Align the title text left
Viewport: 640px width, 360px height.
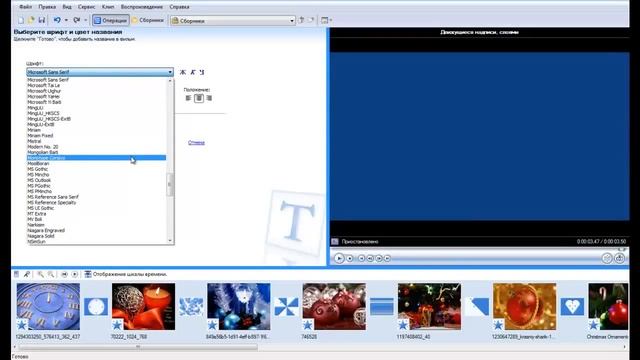coord(188,98)
